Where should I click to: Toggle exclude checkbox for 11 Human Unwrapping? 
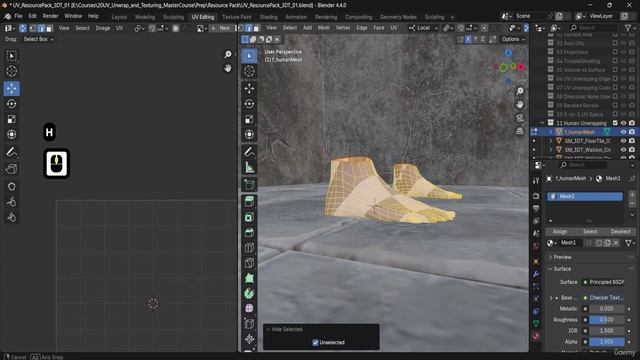615,123
